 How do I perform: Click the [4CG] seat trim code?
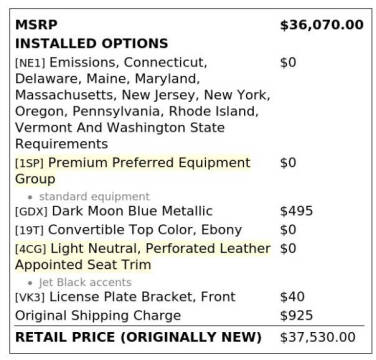click(31, 249)
